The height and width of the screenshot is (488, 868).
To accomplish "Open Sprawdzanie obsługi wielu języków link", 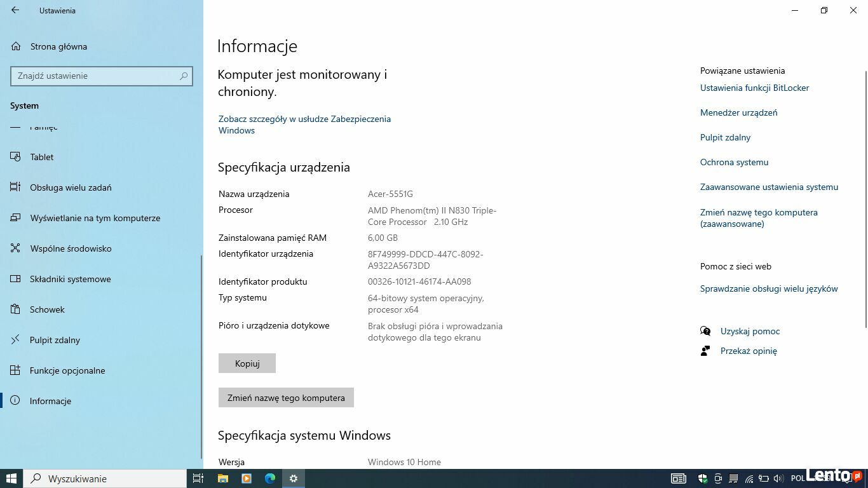I will 769,288.
